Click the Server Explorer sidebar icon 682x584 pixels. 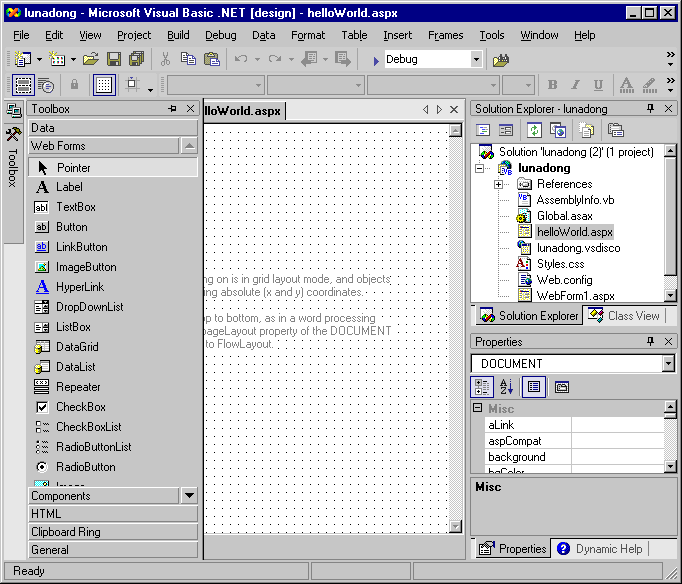pos(13,110)
